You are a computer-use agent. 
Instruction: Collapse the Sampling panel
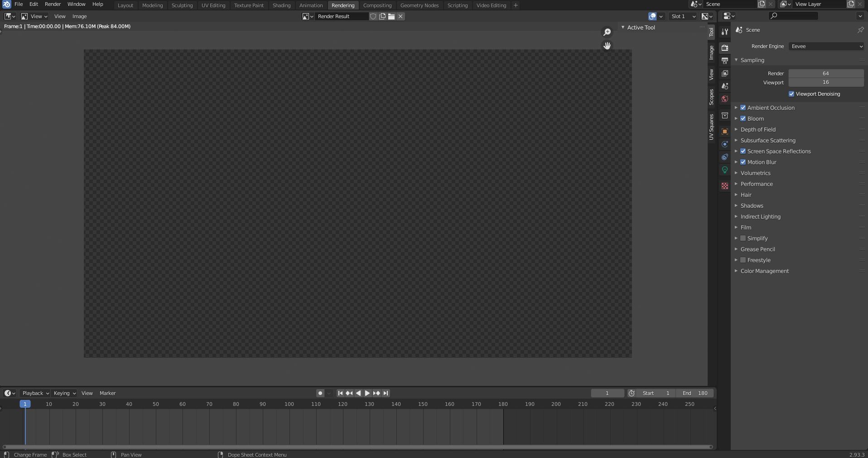752,60
